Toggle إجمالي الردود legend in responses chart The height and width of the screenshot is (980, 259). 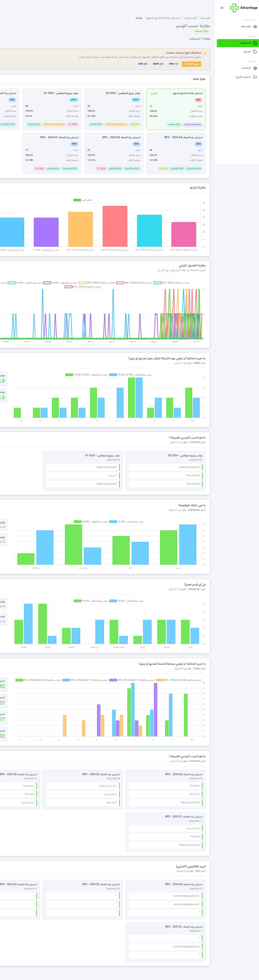pos(83,200)
